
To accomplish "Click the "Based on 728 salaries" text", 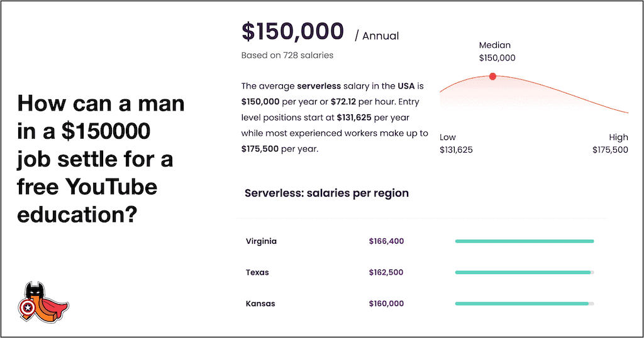I will click(287, 55).
